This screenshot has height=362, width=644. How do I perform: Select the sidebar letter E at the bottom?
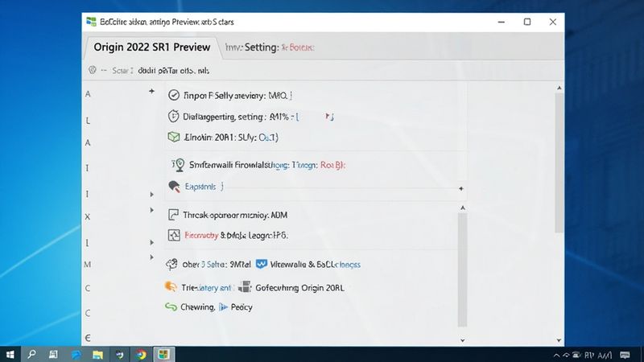click(x=88, y=338)
